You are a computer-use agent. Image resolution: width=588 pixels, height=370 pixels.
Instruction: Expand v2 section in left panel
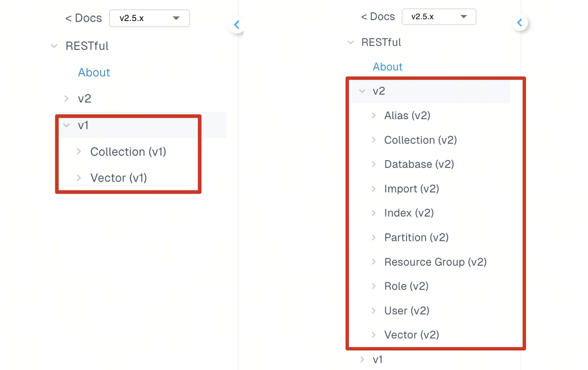click(66, 99)
